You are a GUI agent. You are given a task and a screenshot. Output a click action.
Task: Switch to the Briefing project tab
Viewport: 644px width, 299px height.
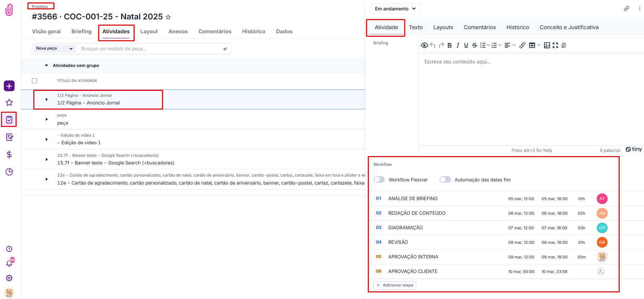pyautogui.click(x=82, y=32)
